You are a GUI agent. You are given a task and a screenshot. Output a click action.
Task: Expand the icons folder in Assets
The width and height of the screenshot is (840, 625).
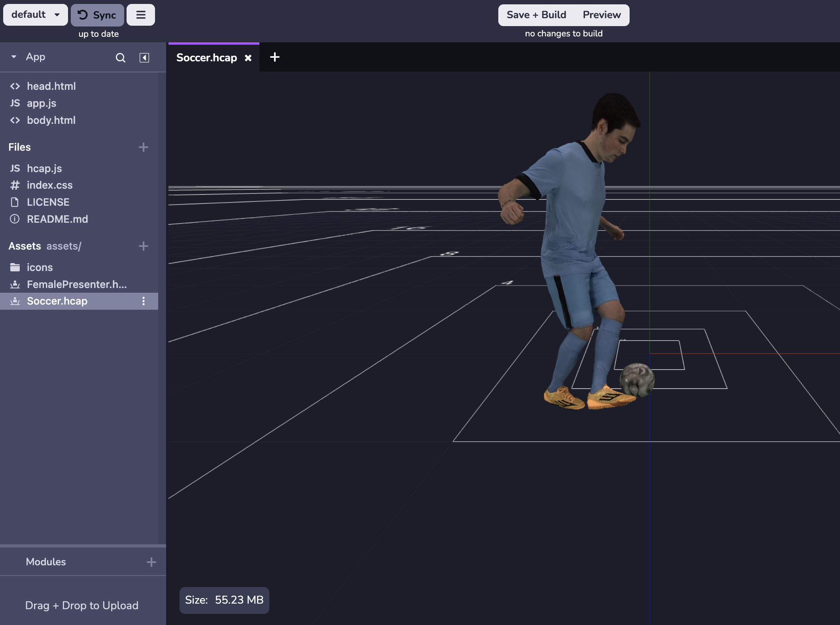click(x=40, y=267)
